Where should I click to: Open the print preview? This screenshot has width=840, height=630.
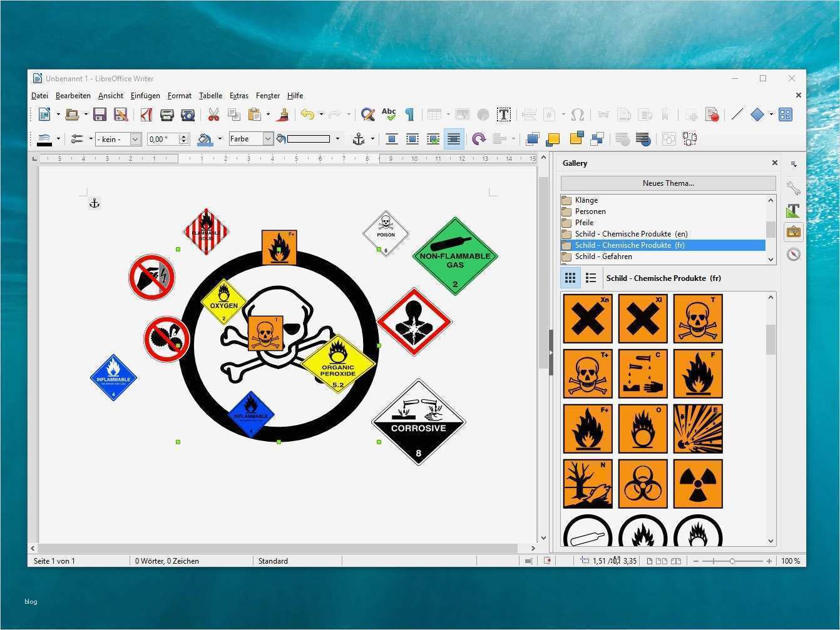pyautogui.click(x=188, y=114)
